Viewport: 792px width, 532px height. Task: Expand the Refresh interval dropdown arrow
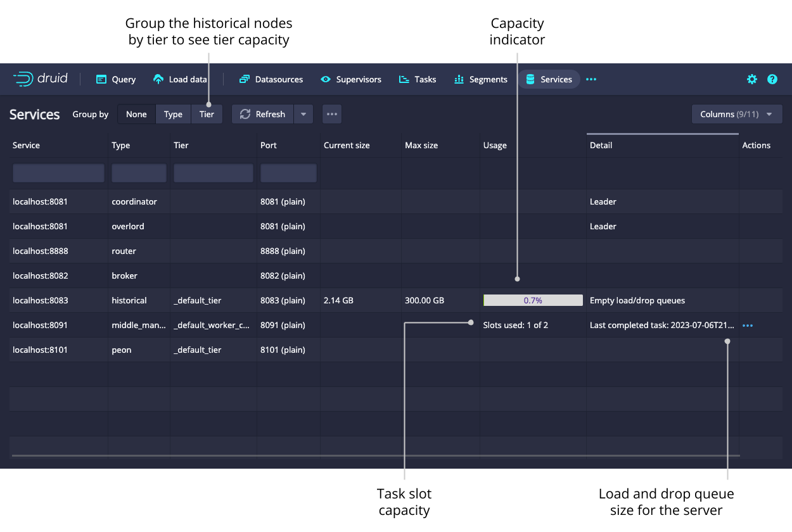pos(303,115)
